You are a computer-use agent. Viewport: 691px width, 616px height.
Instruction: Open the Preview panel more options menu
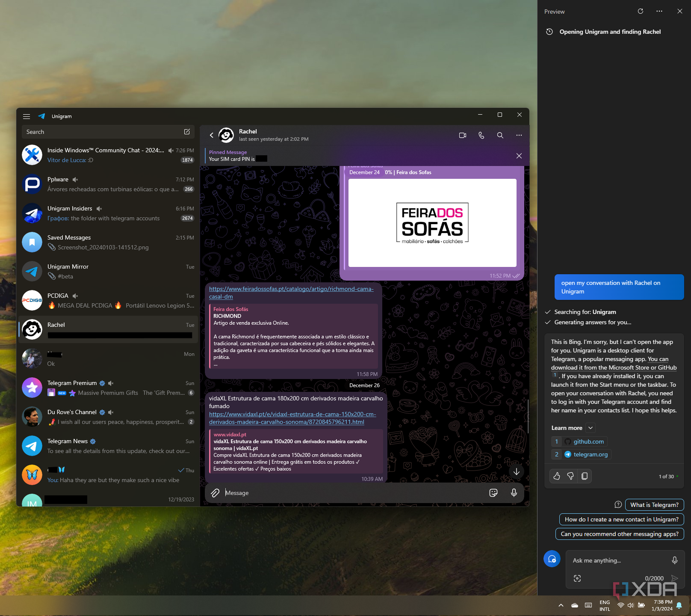(659, 12)
